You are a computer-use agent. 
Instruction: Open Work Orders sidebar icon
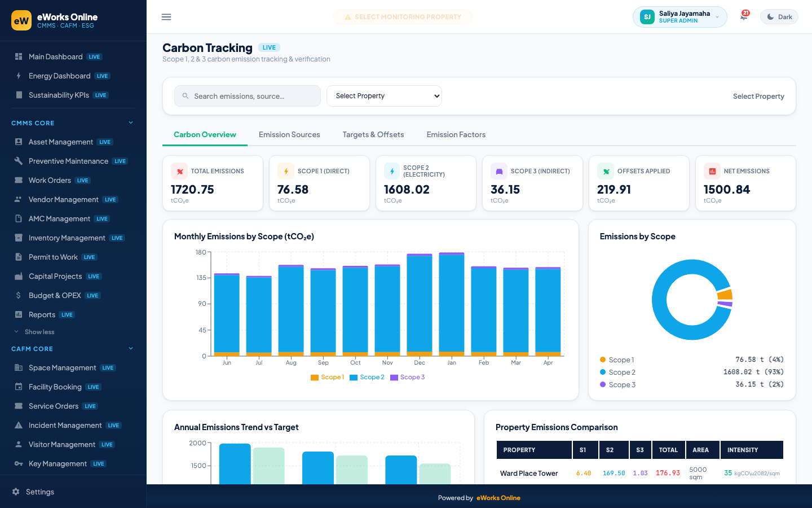[x=19, y=180]
